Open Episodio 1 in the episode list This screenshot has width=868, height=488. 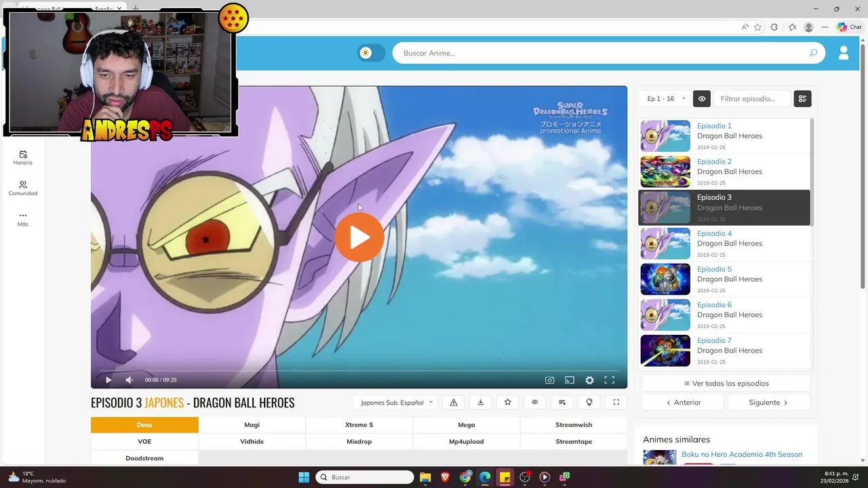724,136
